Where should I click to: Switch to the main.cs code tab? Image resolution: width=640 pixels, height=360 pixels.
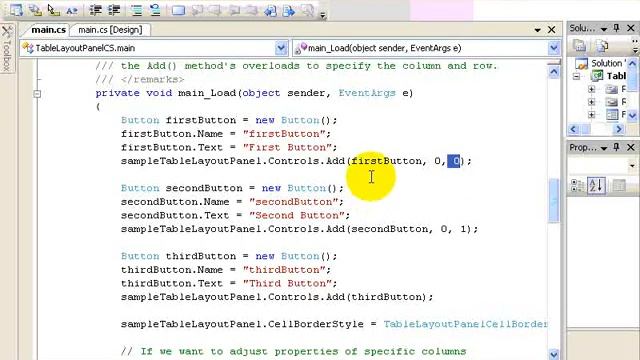pos(48,30)
